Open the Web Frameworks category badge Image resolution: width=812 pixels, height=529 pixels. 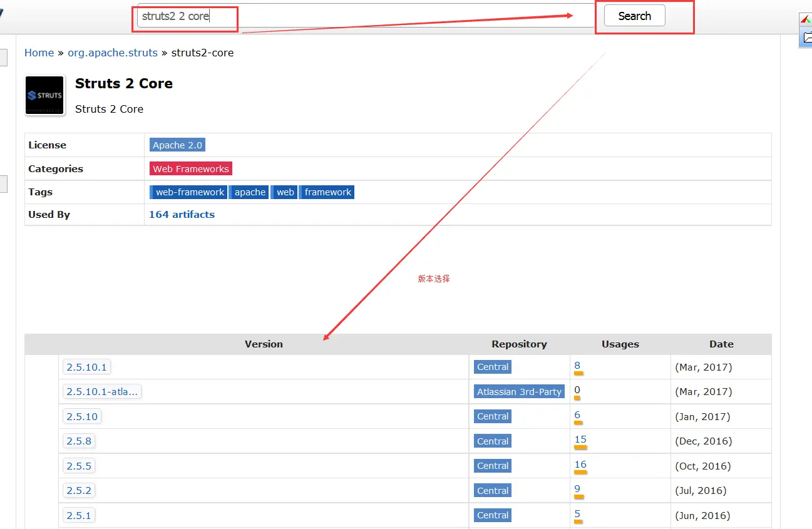point(191,168)
